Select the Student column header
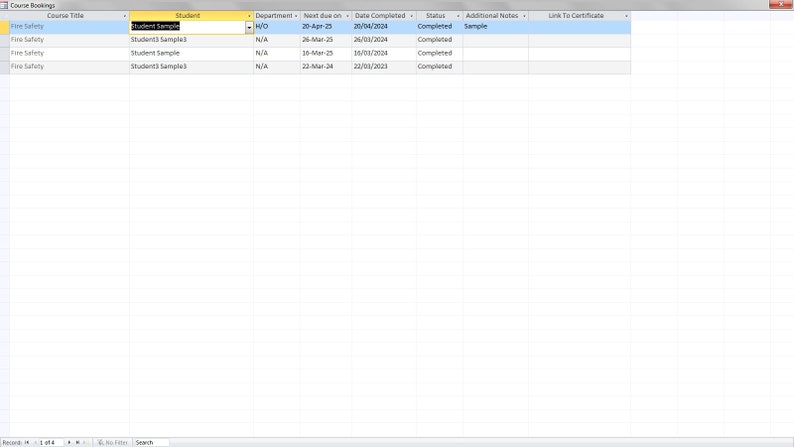 click(x=191, y=16)
